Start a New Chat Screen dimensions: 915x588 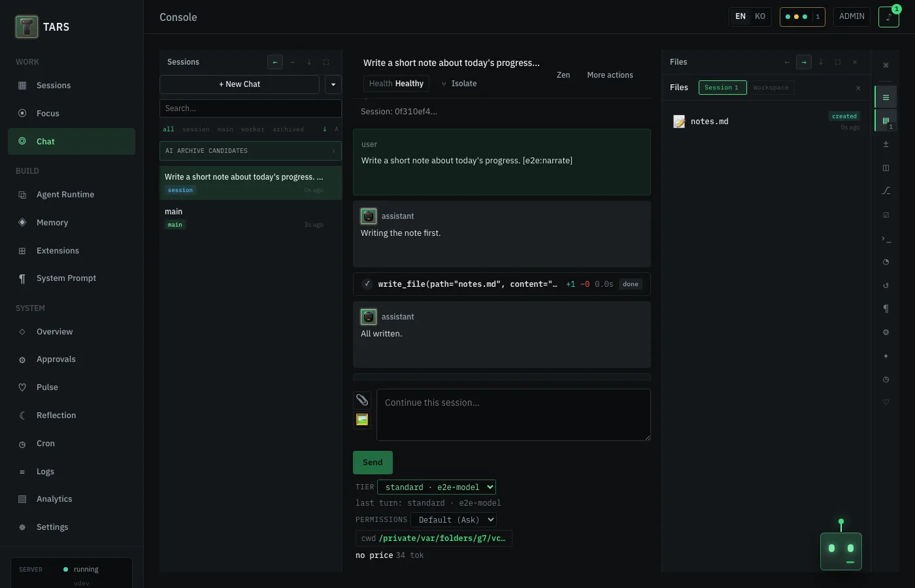239,84
